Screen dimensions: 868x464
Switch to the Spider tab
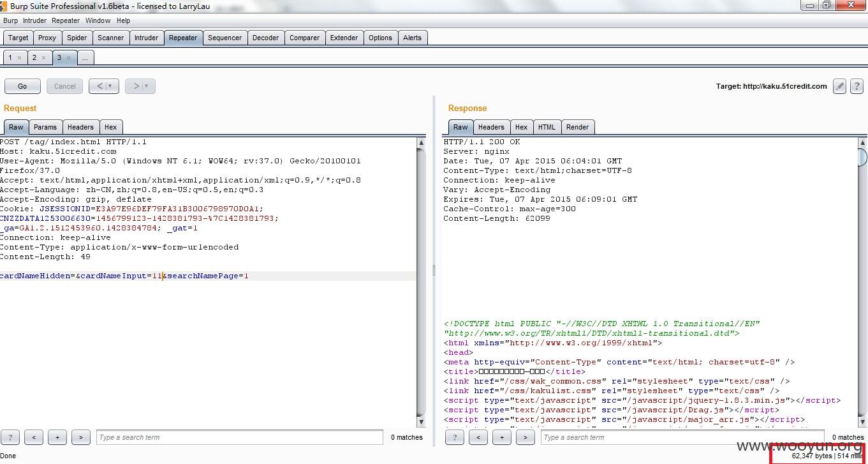[x=77, y=38]
